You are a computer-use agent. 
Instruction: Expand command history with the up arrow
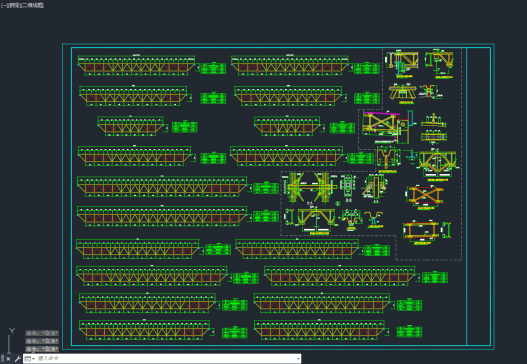pyautogui.click(x=298, y=359)
